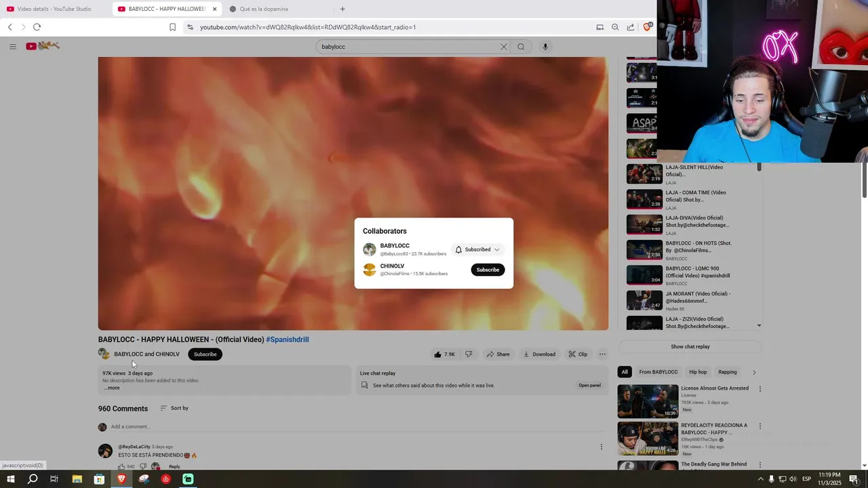Open cast or install icon in address bar
This screenshot has width=868, height=488.
(x=599, y=27)
